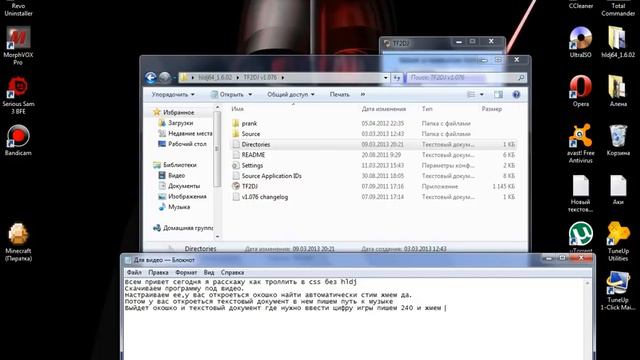Launch uTorrent desktop icon
The width and height of the screenshot is (640, 360).
[x=580, y=238]
